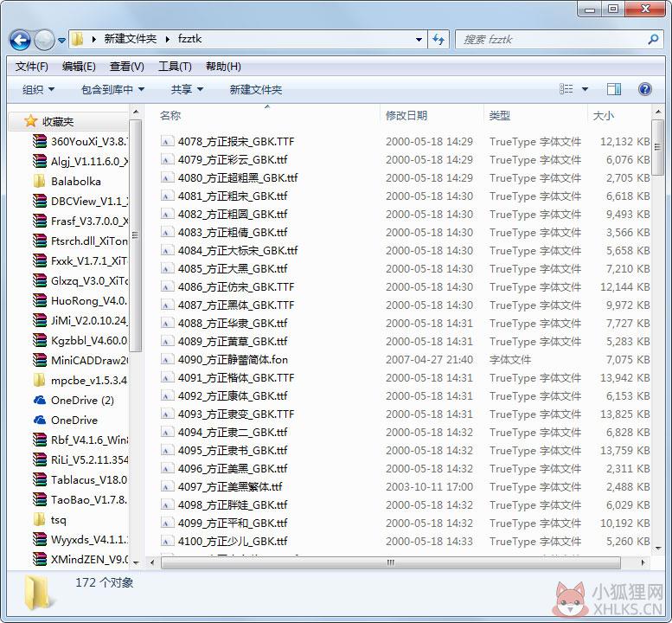Select Kgzbbl_V4.60.0 in sidebar
The image size is (672, 623).
click(x=89, y=340)
